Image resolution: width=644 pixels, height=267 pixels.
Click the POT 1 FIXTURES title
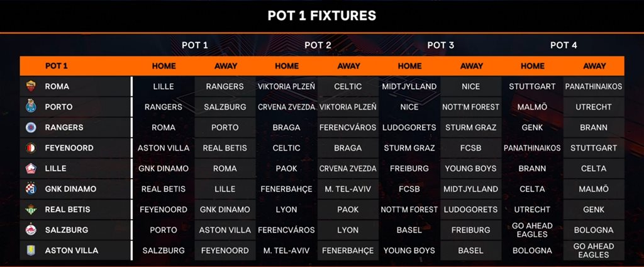[322, 16]
